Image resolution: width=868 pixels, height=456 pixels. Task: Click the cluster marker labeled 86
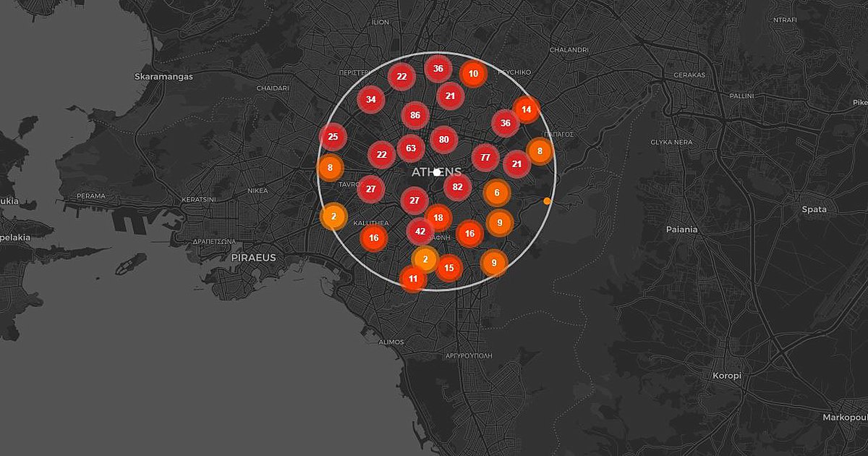coord(415,115)
